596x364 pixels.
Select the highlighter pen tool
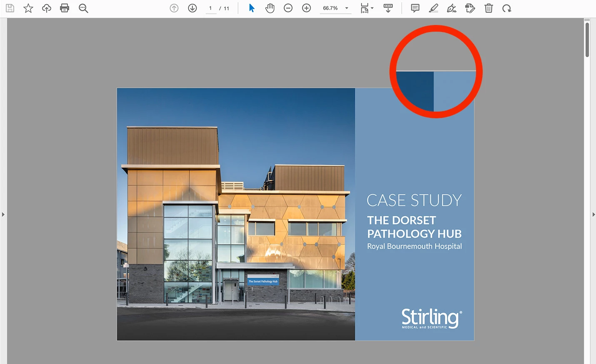434,8
